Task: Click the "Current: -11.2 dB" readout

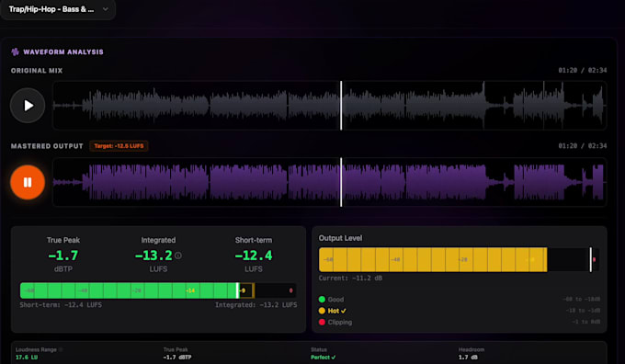Action: tap(350, 279)
